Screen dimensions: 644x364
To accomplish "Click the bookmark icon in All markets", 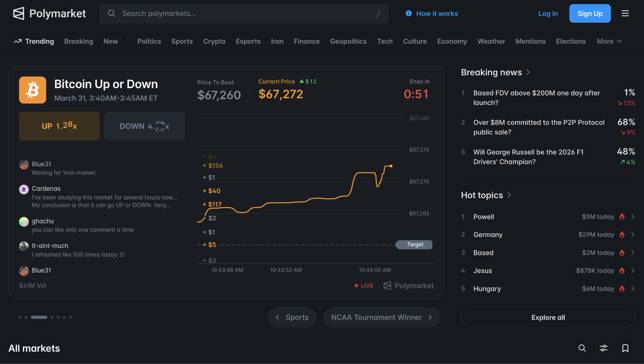I will pos(625,348).
